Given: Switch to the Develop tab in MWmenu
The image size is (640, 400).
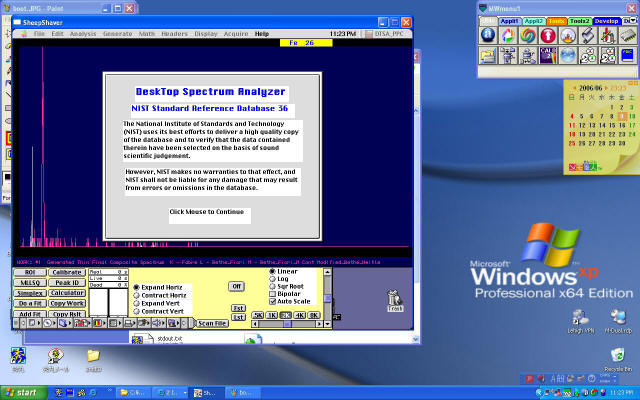Looking at the screenshot, I should coord(606,21).
